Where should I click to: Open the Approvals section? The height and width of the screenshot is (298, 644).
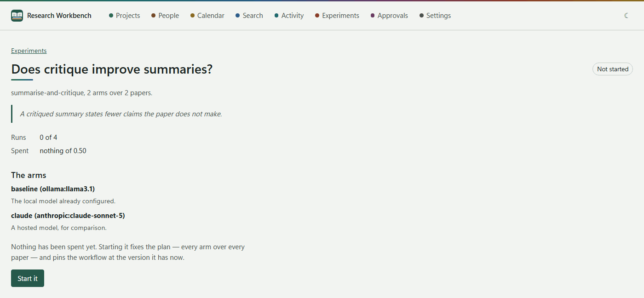click(x=389, y=16)
